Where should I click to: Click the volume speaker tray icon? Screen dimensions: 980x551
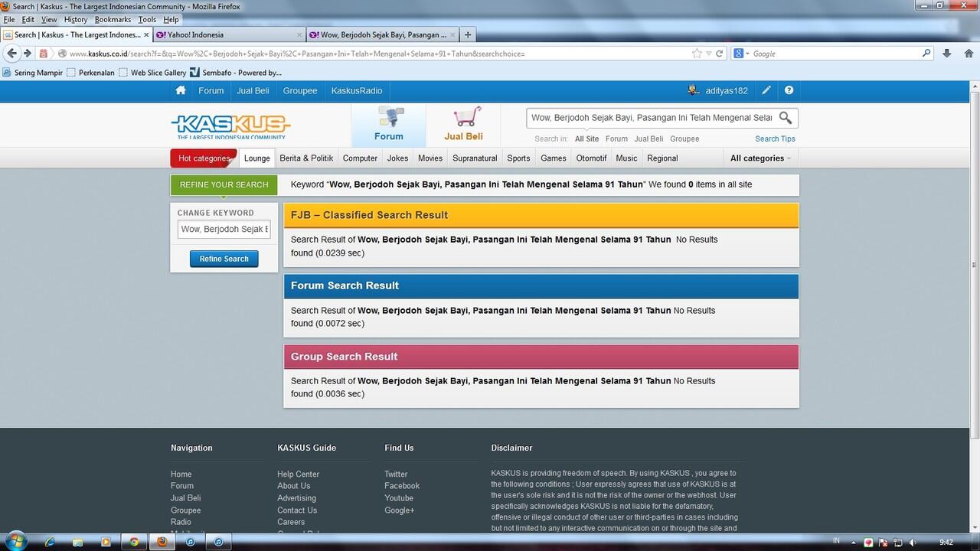912,543
